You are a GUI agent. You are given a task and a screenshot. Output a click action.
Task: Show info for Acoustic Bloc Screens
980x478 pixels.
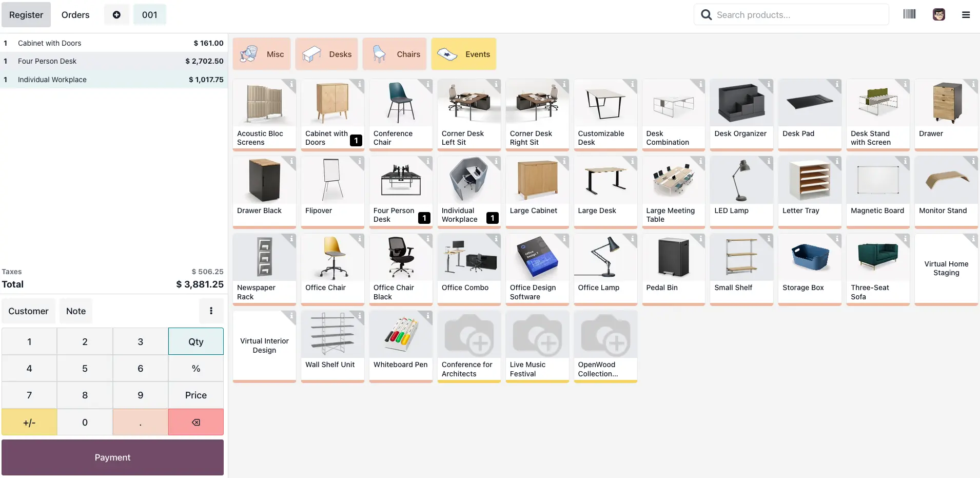pyautogui.click(x=291, y=84)
